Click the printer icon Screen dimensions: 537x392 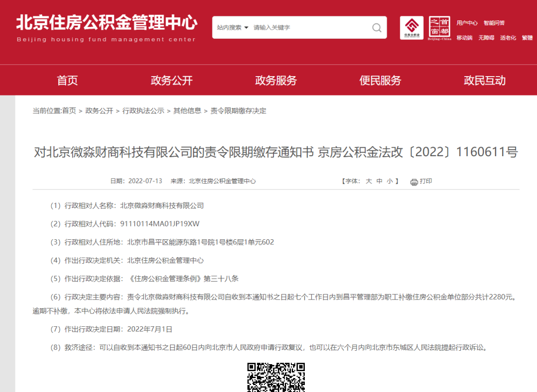414,182
